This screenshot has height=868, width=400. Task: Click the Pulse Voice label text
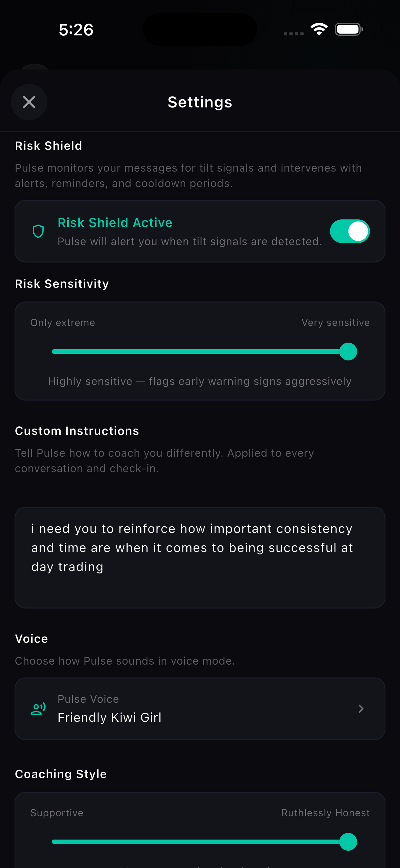(x=88, y=699)
